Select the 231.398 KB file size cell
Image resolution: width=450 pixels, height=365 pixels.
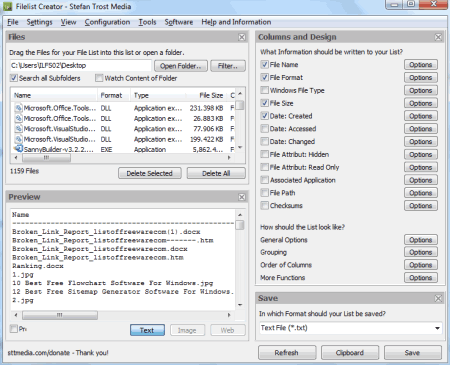[206, 108]
